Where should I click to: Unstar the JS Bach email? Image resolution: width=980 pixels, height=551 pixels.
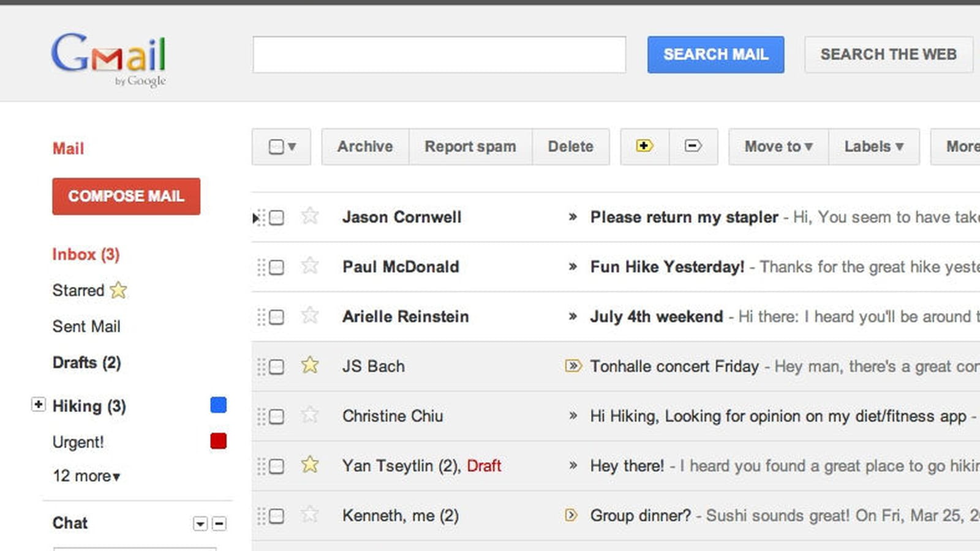tap(310, 365)
